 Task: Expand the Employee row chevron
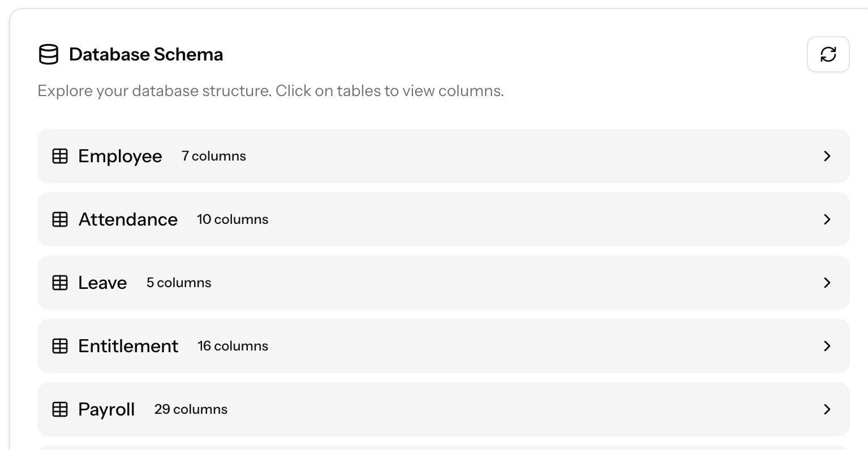pos(827,156)
